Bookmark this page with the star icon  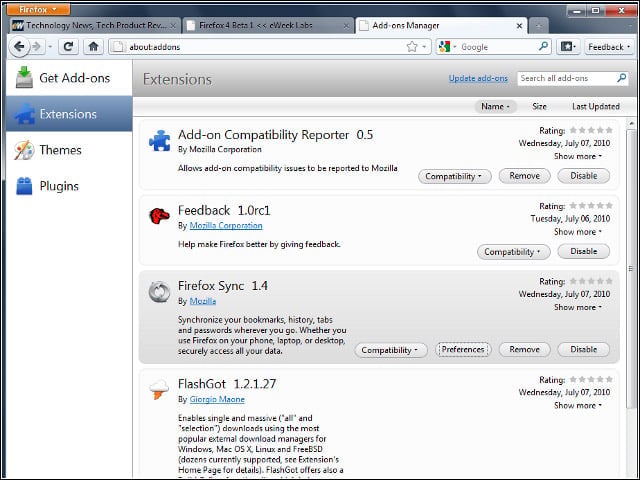[412, 47]
